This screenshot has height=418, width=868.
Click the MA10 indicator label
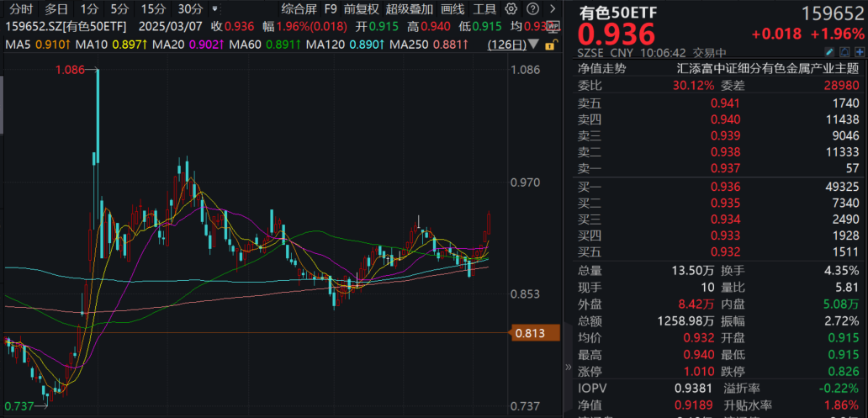[x=92, y=45]
